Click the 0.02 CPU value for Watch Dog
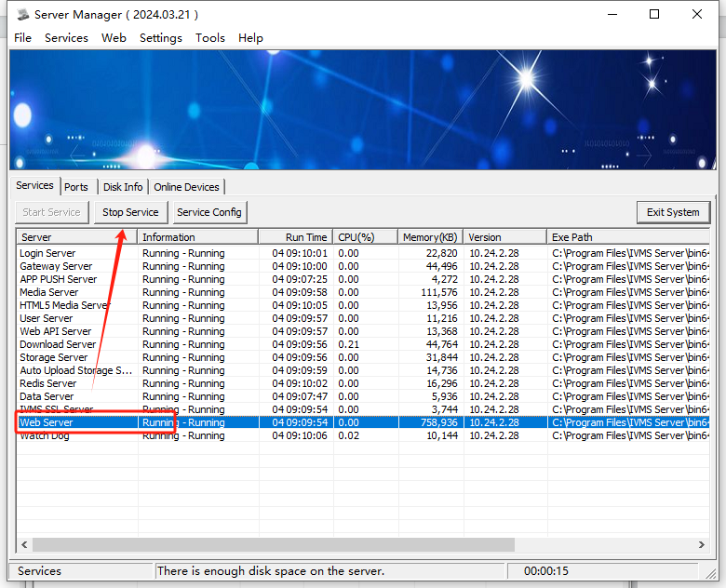The image size is (726, 588). [349, 435]
